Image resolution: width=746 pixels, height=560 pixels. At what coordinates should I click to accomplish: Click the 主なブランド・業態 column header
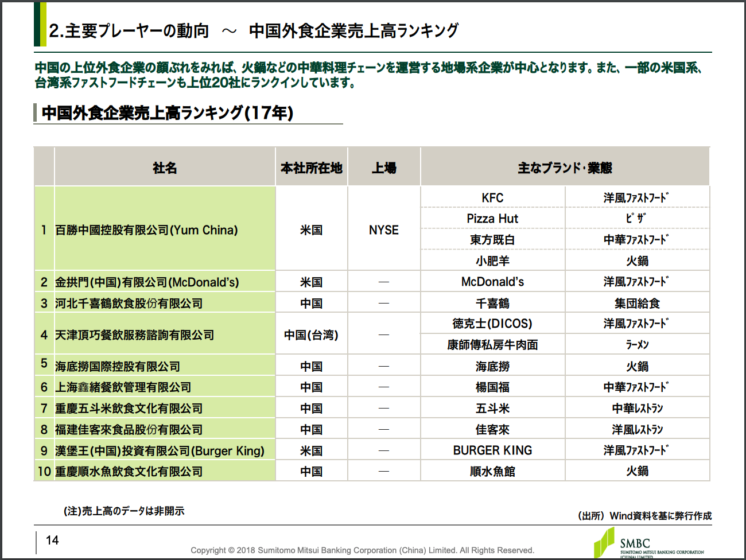tap(565, 168)
